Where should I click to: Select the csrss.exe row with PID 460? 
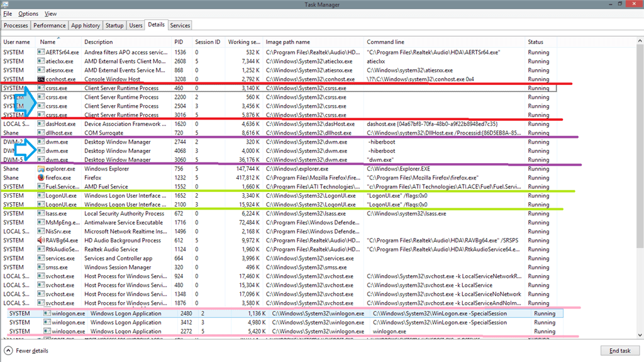click(279, 88)
